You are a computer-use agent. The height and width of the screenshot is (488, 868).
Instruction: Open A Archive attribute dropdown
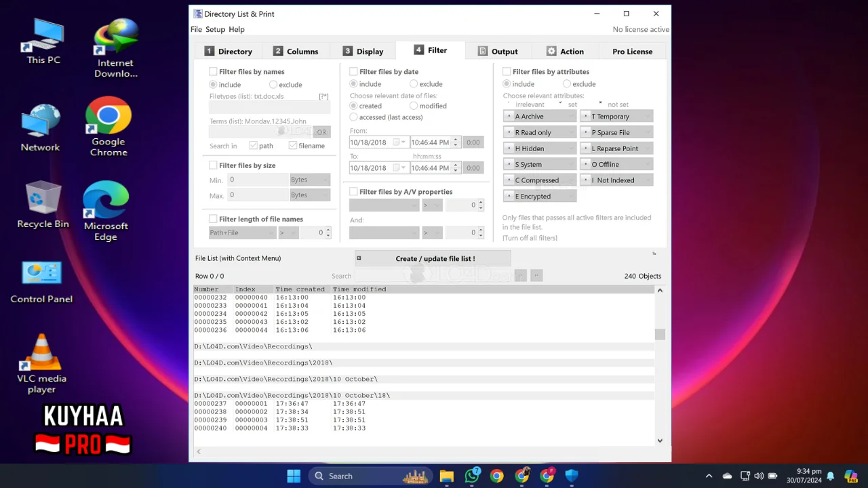point(540,117)
